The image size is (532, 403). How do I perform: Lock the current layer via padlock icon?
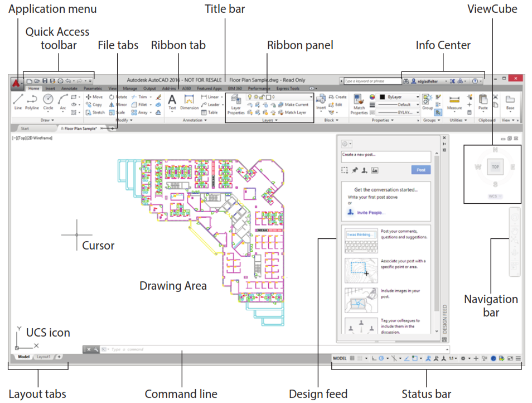tap(262, 97)
